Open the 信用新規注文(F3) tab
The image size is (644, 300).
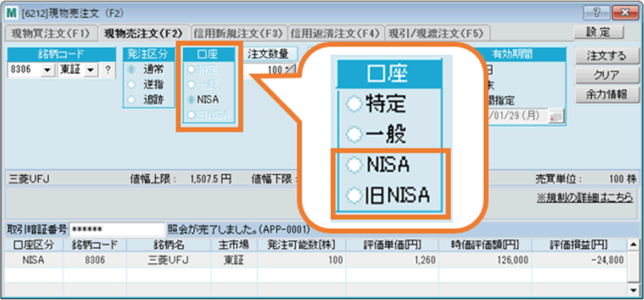point(238,33)
